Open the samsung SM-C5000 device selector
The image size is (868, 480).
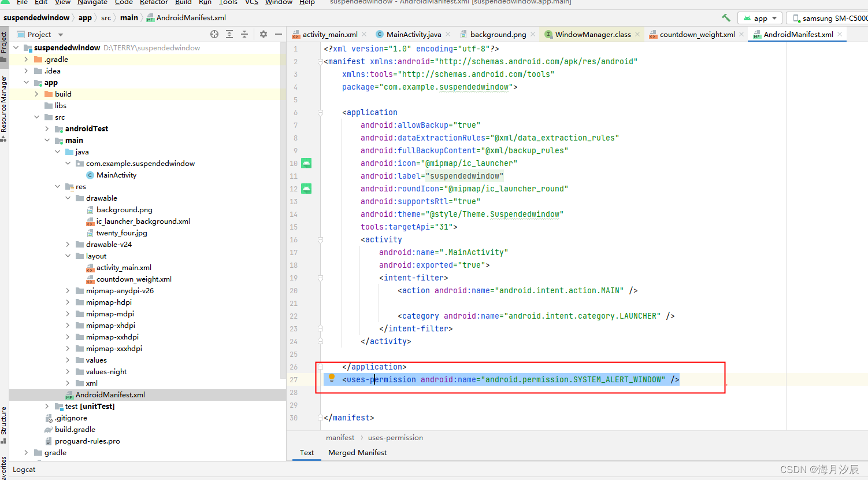pyautogui.click(x=828, y=18)
